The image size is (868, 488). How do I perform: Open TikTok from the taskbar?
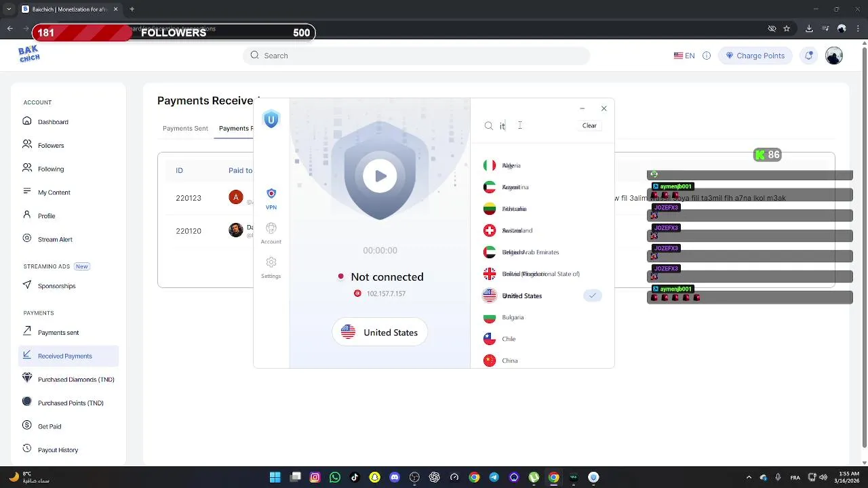tap(355, 477)
